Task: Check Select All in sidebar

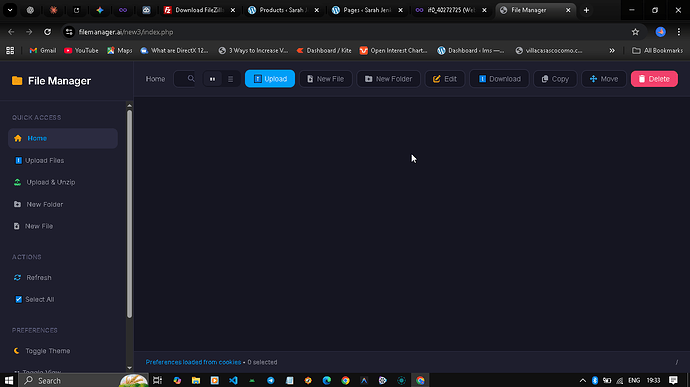Action: (x=63, y=299)
